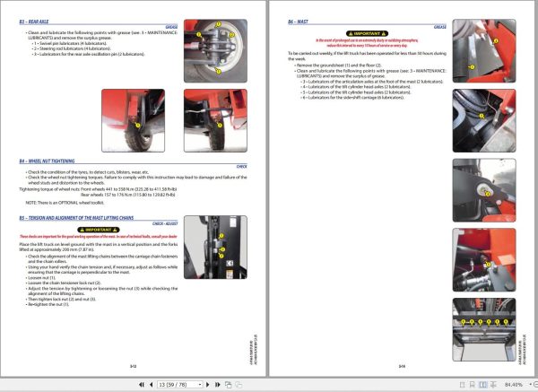
Task: Click the groundsheet and floor photo
Action: [x=484, y=51]
